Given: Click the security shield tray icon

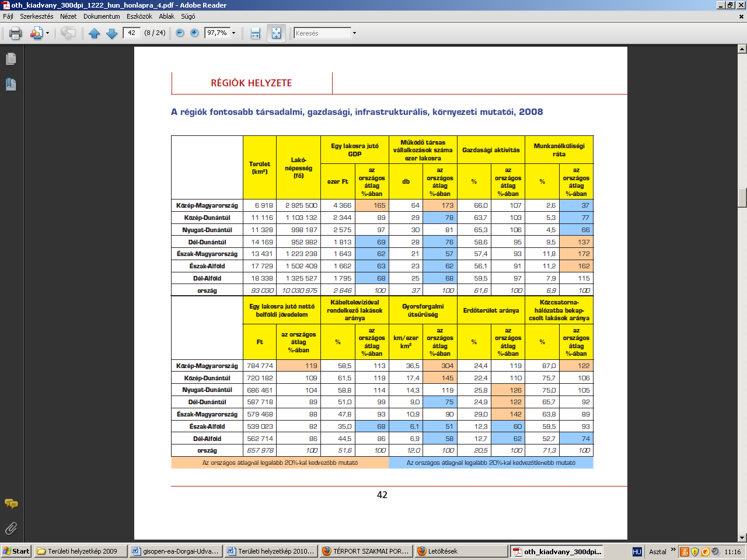Looking at the screenshot, I should [694, 551].
